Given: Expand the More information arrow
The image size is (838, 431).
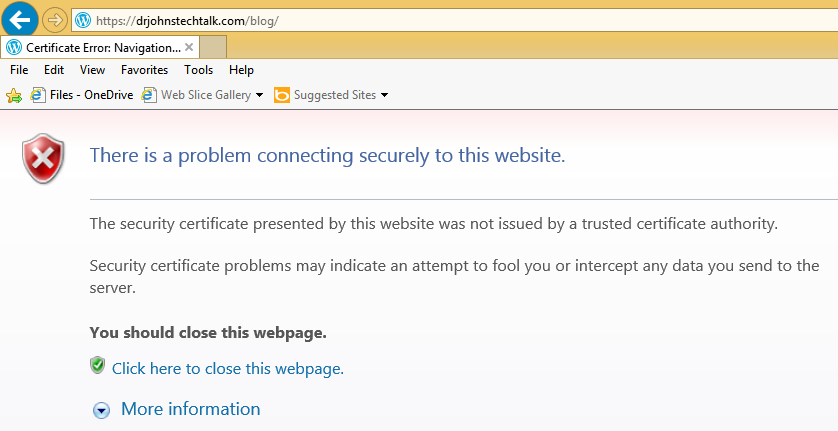Looking at the screenshot, I should pos(101,410).
